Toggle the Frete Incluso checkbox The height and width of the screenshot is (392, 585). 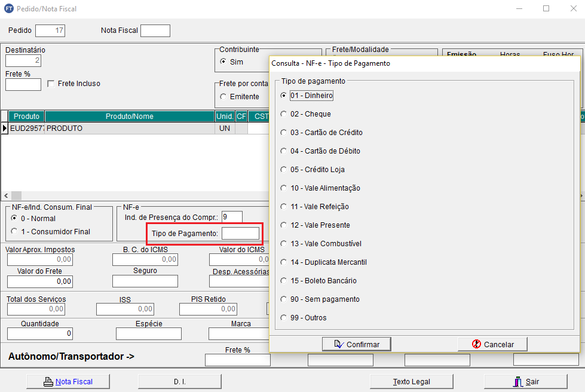coord(51,84)
